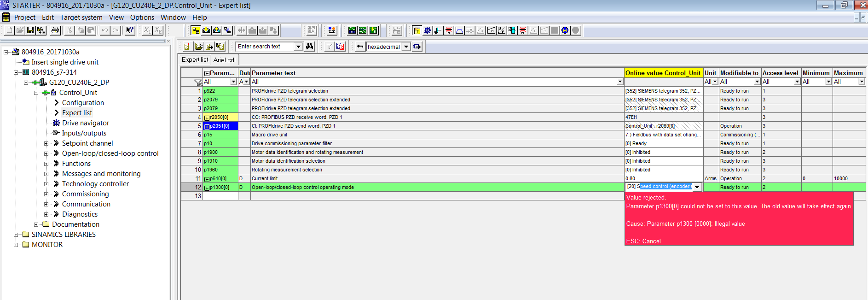Image resolution: width=868 pixels, height=300 pixels.
Task: Click the Online value Control_Unit column header
Action: [x=663, y=73]
